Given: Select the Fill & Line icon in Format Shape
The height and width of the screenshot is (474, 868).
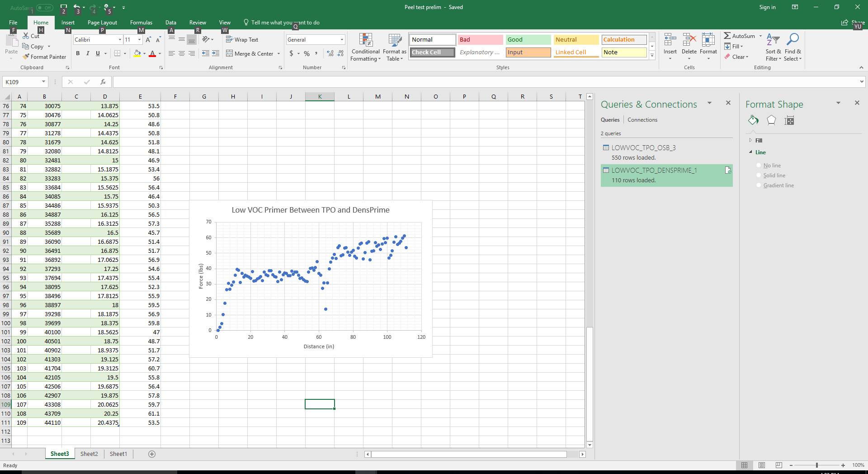Looking at the screenshot, I should pos(753,120).
